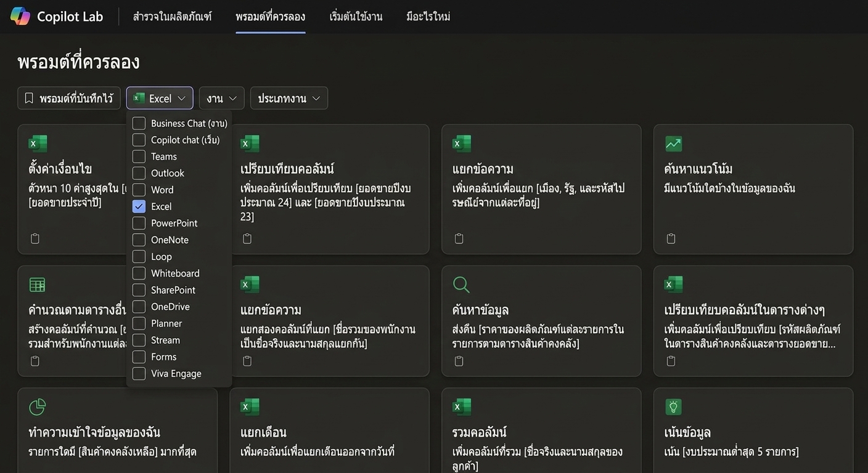Viewport: 868px width, 473px height.
Task: Check the Whiteboard checkbox
Action: pos(139,273)
